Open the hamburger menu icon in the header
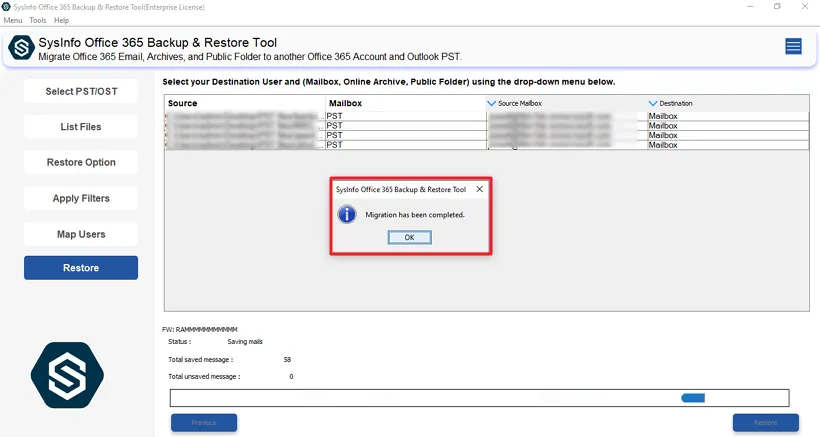 [793, 47]
